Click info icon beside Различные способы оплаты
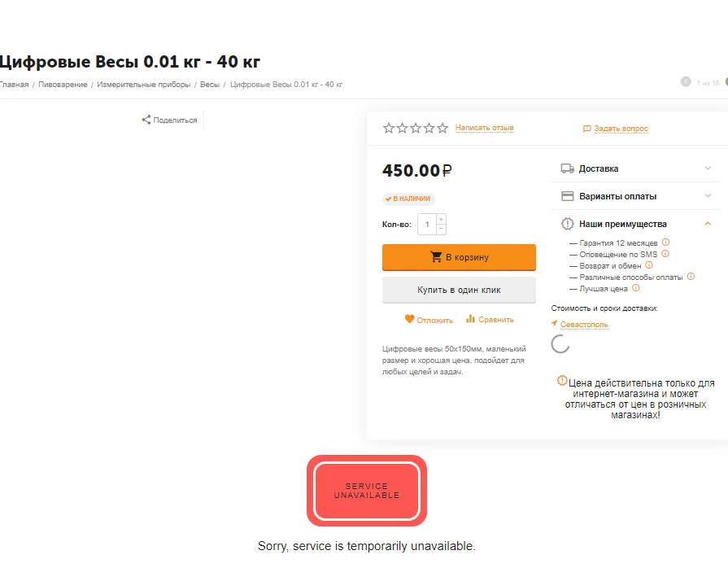The image size is (728, 568). [691, 277]
